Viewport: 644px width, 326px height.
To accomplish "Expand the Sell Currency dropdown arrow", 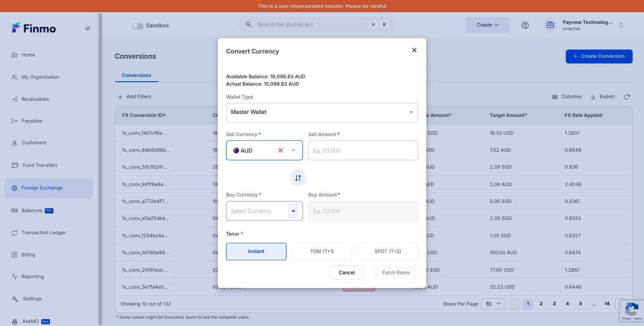I will 293,150.
